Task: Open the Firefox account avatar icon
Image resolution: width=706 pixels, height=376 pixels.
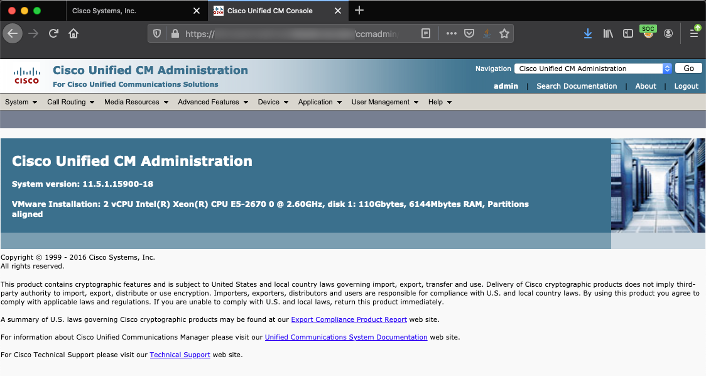Action: [668, 34]
